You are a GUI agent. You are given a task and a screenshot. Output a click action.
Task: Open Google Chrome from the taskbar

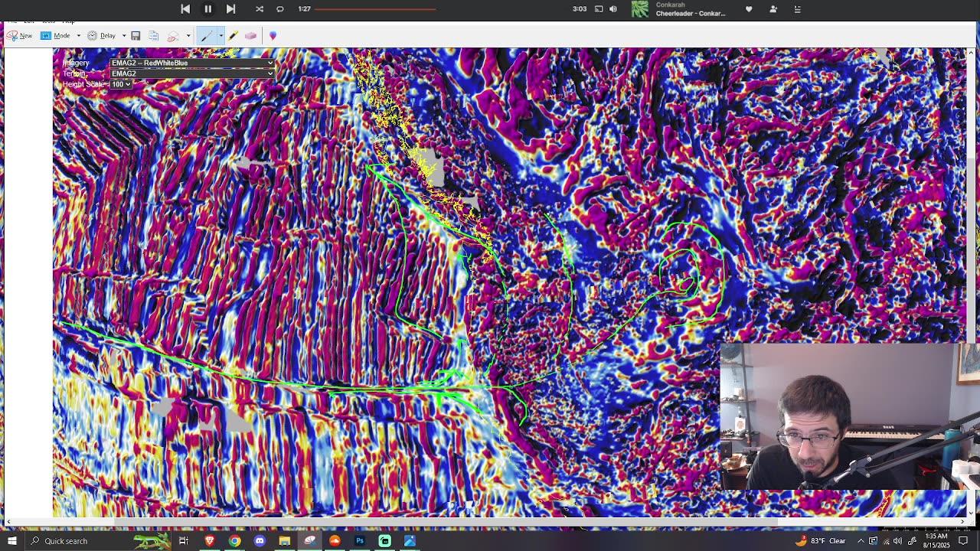pyautogui.click(x=234, y=541)
